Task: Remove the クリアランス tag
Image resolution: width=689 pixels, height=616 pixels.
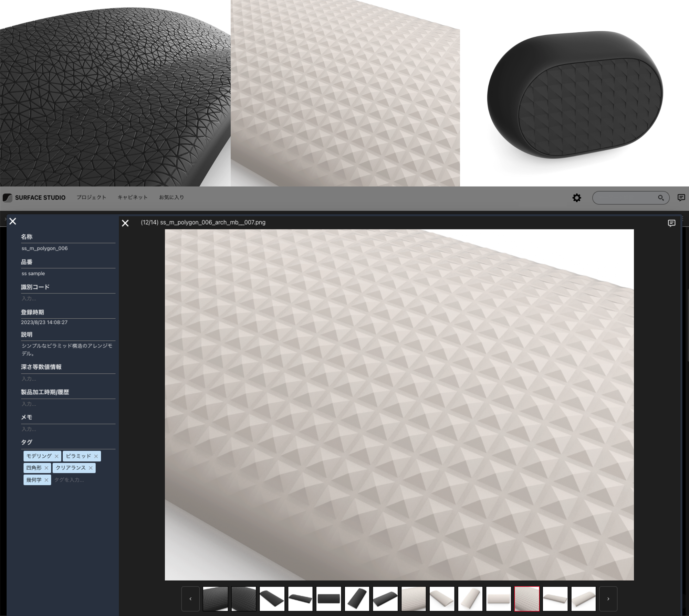Action: coord(91,468)
